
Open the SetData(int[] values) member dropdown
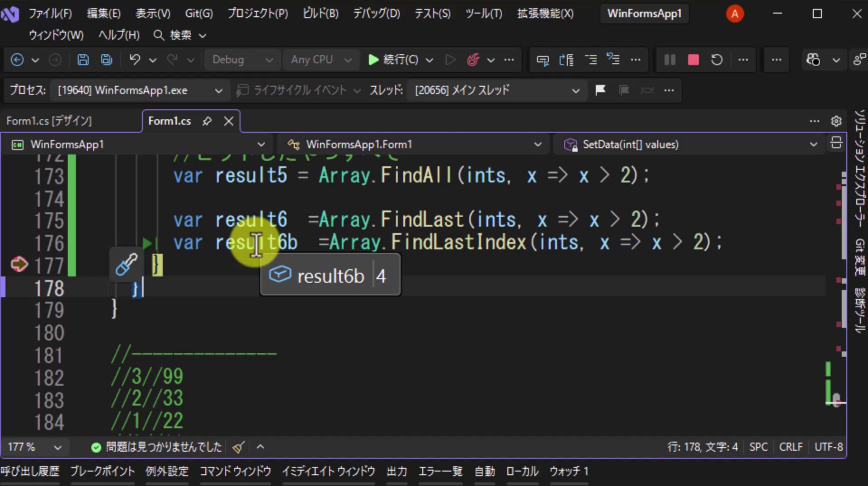coord(689,145)
